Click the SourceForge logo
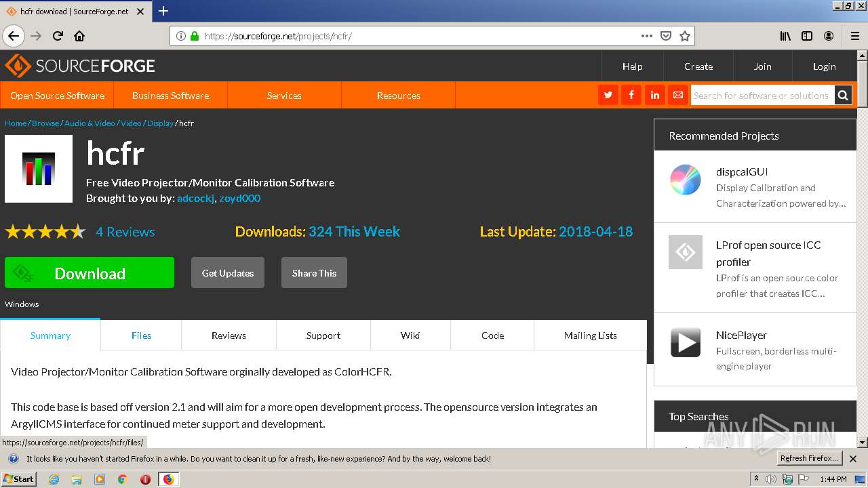 pos(80,66)
